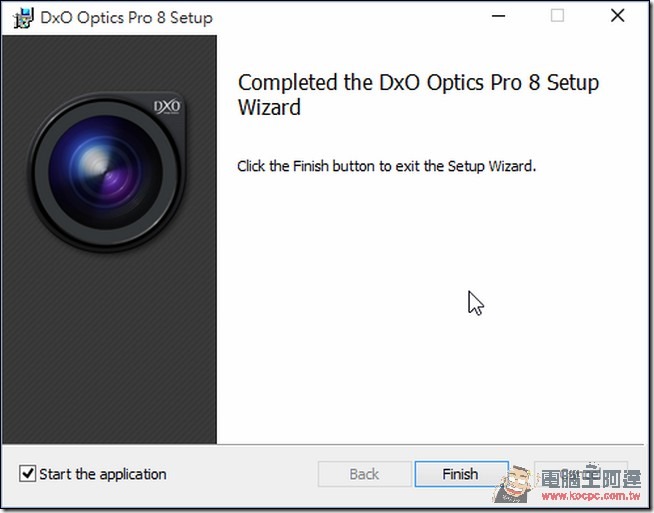Screen dimensions: 654x513
Task: Click the greyed-out maximize button
Action: [557, 16]
